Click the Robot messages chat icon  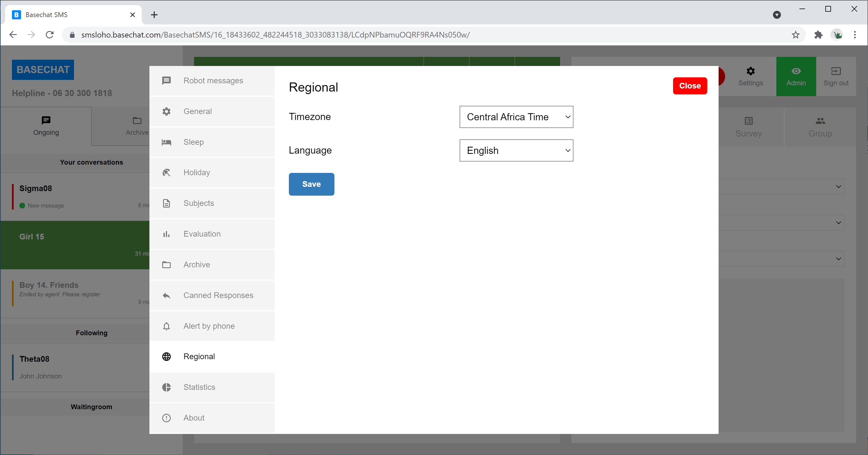tap(166, 80)
